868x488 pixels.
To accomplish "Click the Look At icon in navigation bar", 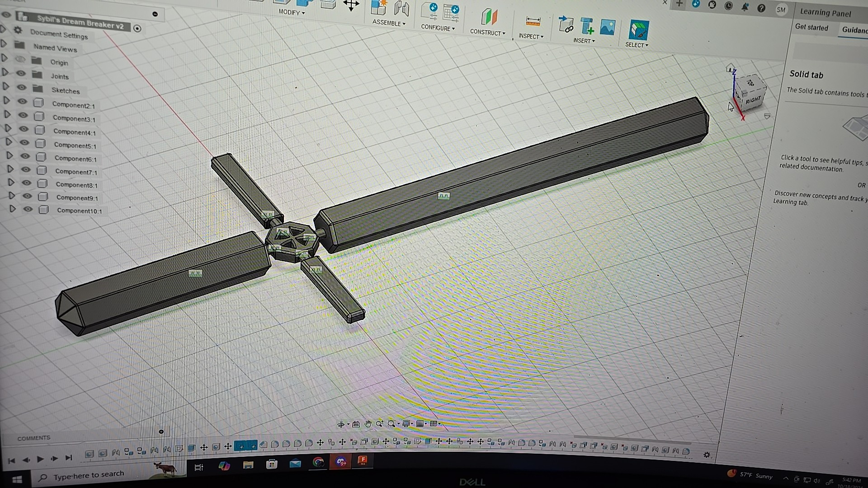I will pyautogui.click(x=356, y=424).
